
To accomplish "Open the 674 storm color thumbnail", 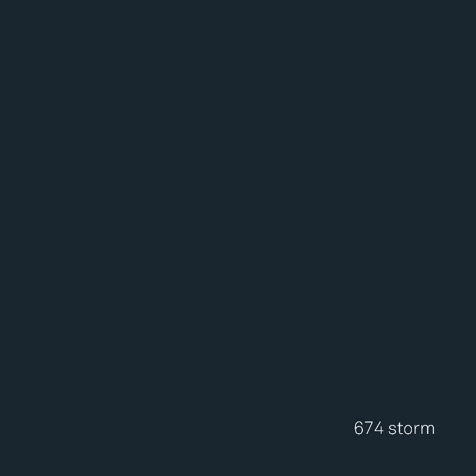I will (238, 238).
